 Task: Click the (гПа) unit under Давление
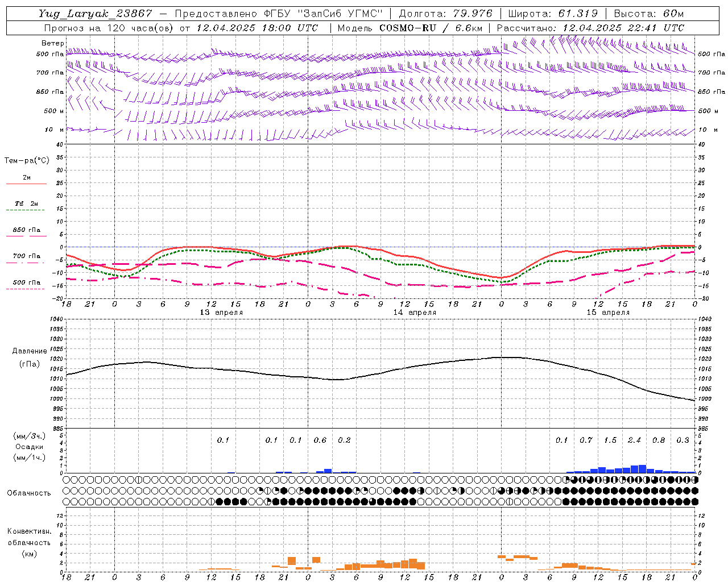pos(30,364)
